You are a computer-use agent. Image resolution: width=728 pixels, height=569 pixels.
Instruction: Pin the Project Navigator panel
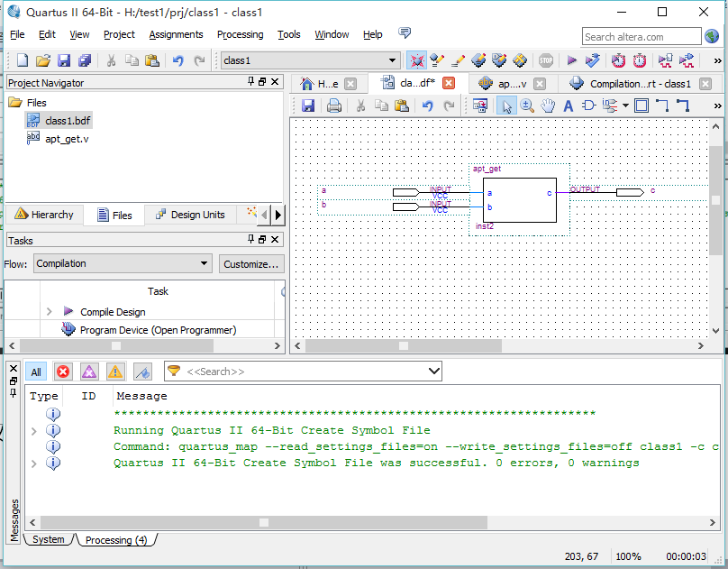click(x=250, y=82)
